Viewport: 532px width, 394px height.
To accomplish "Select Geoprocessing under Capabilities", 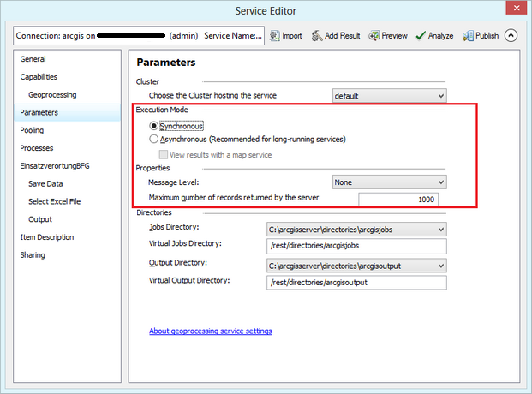I will tap(52, 95).
